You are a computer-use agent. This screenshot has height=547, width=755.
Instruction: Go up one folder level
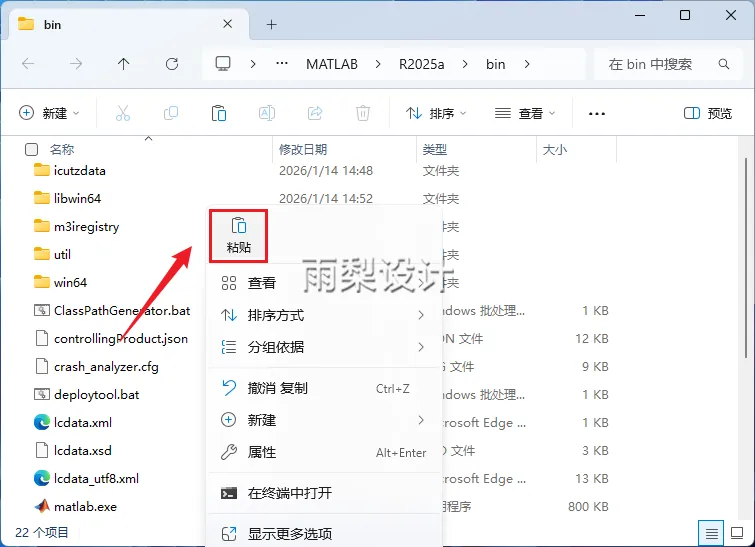(124, 64)
